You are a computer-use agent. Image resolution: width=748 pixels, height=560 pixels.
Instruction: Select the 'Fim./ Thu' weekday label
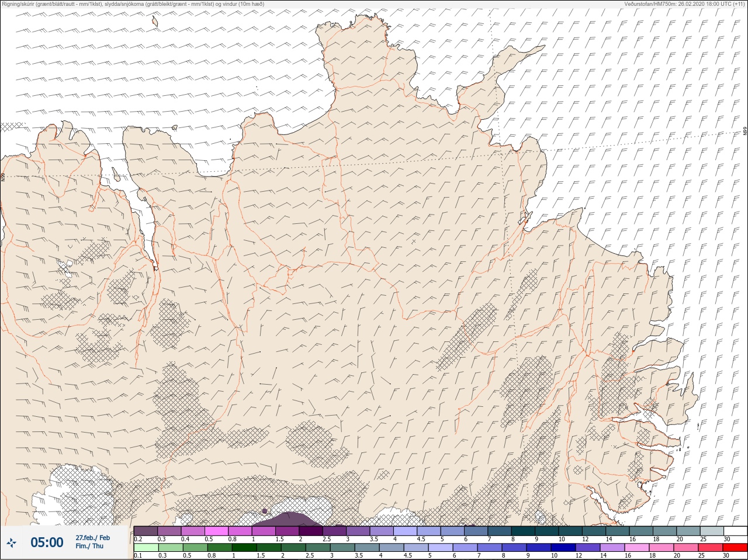89,547
